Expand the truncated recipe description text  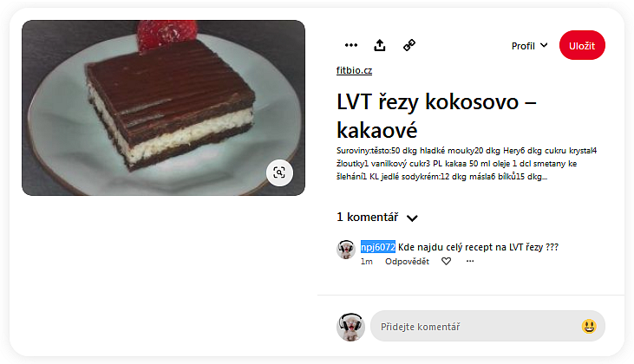(467, 164)
